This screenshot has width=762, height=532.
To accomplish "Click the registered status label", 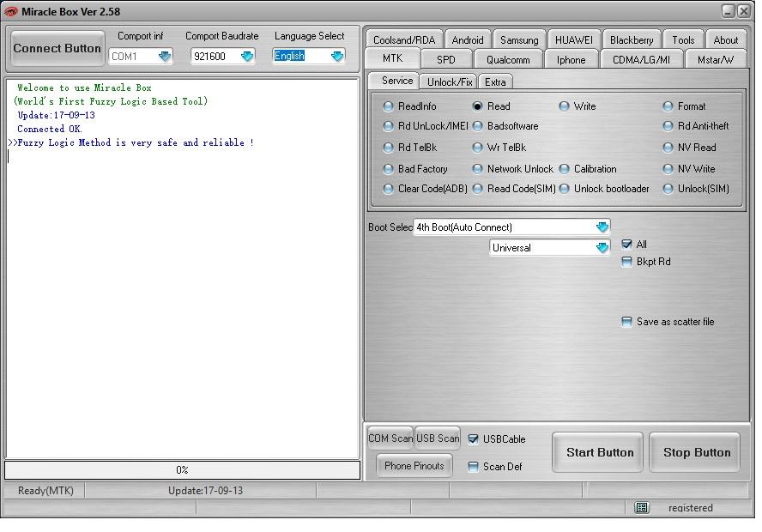I will click(690, 508).
